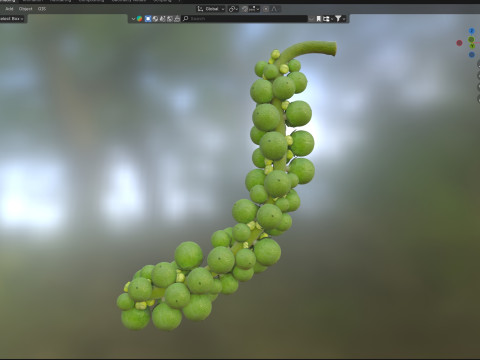Toggle proportional editing
The width and height of the screenshot is (480, 360).
click(266, 9)
